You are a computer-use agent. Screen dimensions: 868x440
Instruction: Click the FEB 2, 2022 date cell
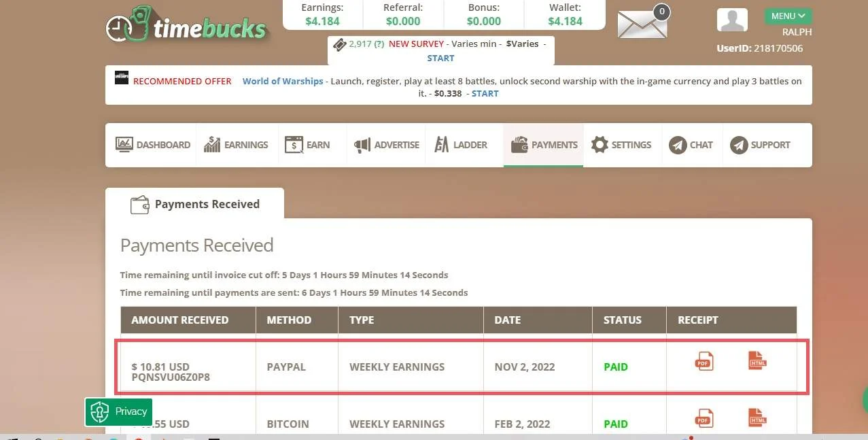[522, 424]
